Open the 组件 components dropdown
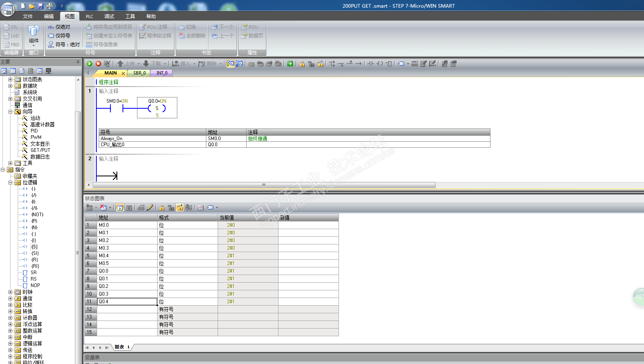 pyautogui.click(x=34, y=35)
